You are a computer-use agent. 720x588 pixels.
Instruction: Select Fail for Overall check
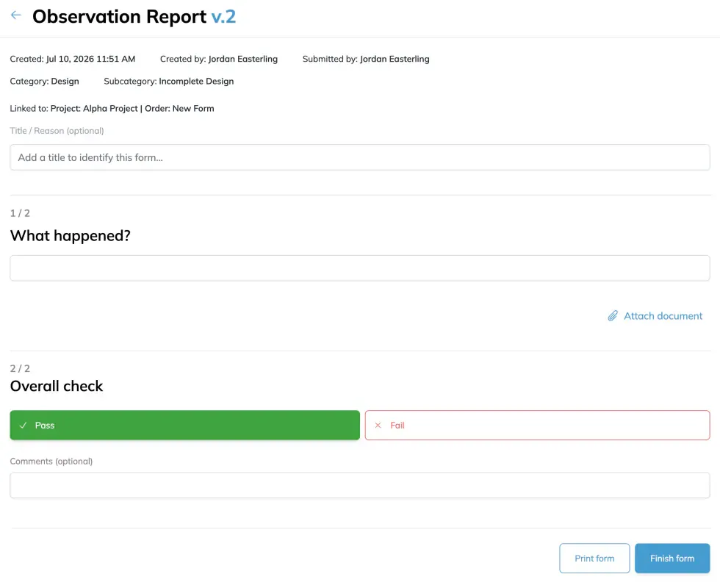(x=537, y=425)
